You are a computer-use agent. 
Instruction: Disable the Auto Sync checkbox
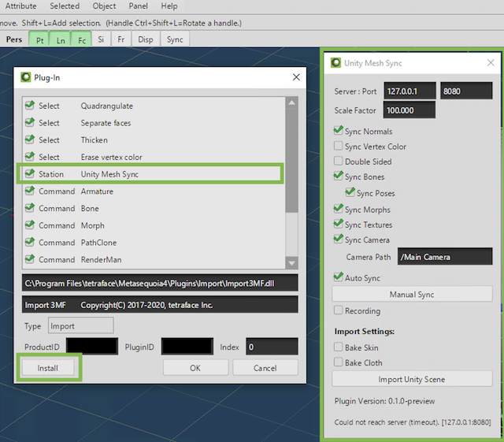[339, 277]
